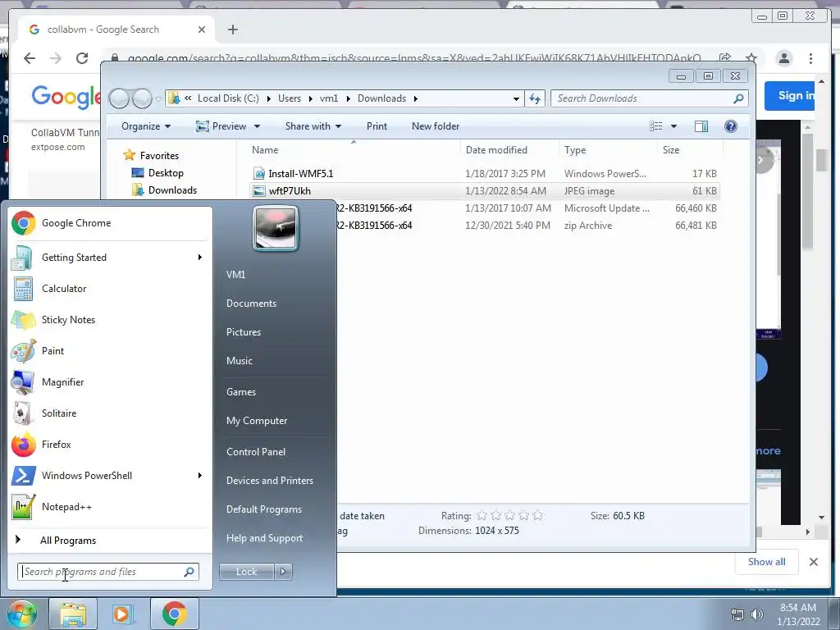Open the Share with dropdown
This screenshot has height=630, width=840.
tap(313, 126)
